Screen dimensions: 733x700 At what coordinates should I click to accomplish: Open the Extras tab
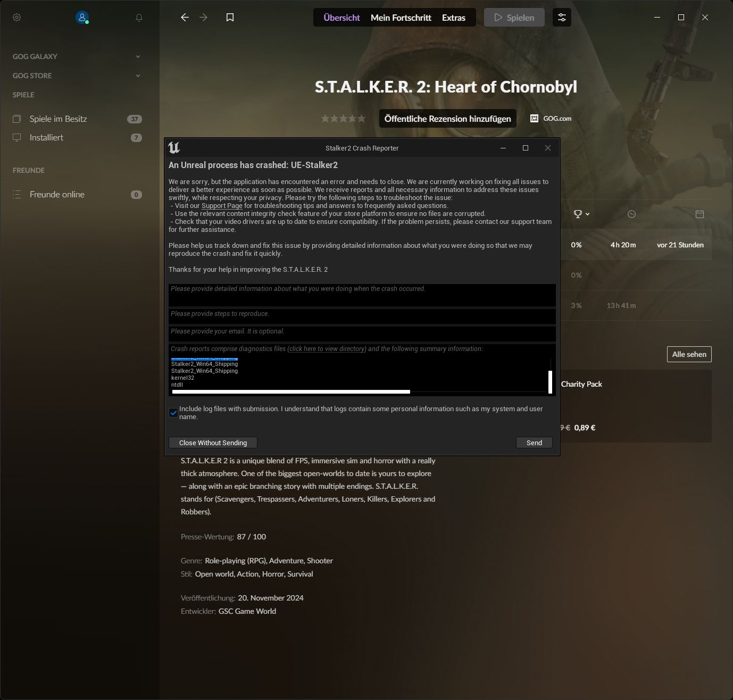(454, 18)
